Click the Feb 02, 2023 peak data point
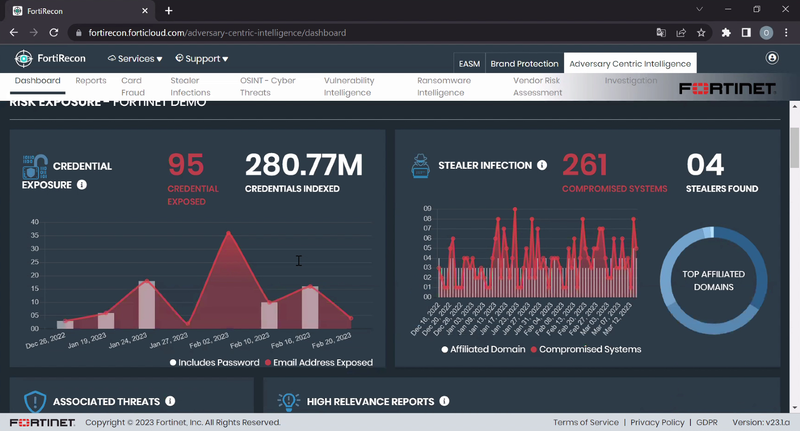The width and height of the screenshot is (800, 431). 228,233
